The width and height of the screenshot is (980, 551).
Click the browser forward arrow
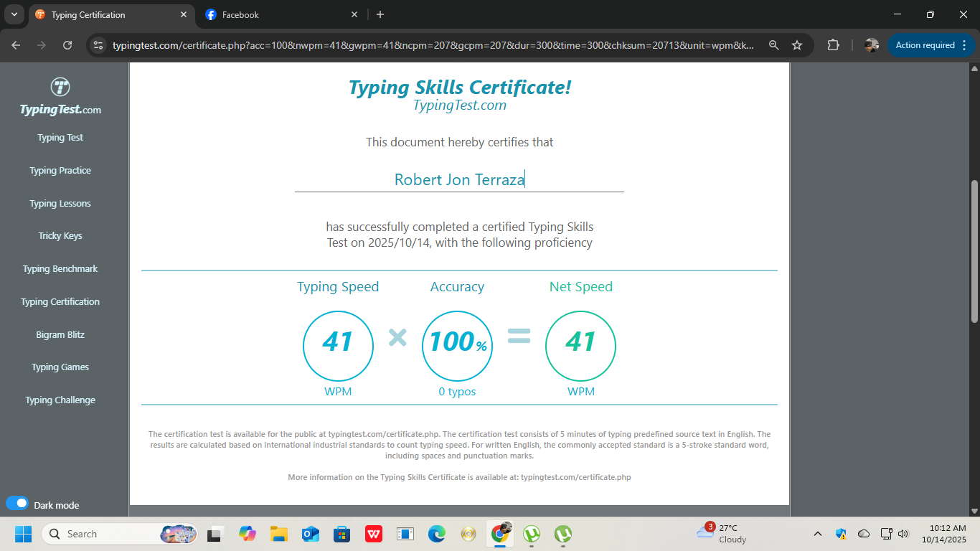coord(42,45)
